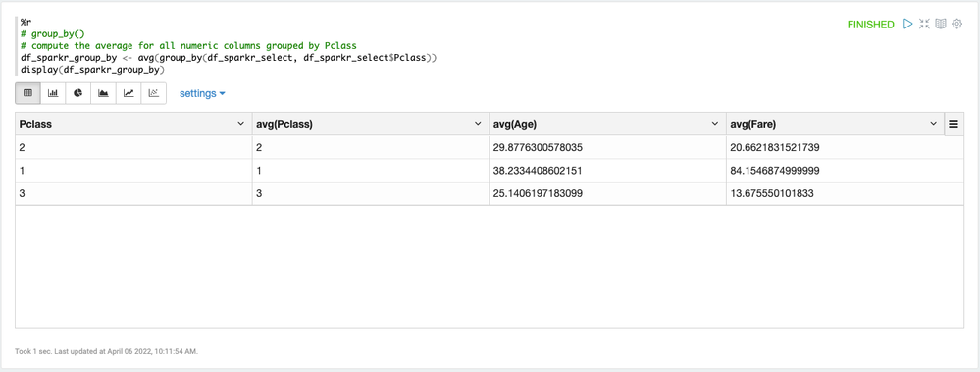The image size is (980, 372).
Task: Hide the paragraph output icon
Action: pyautogui.click(x=941, y=24)
